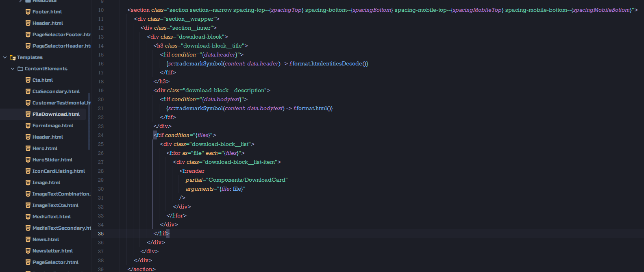Click the ContentElements folder icon

[20, 69]
